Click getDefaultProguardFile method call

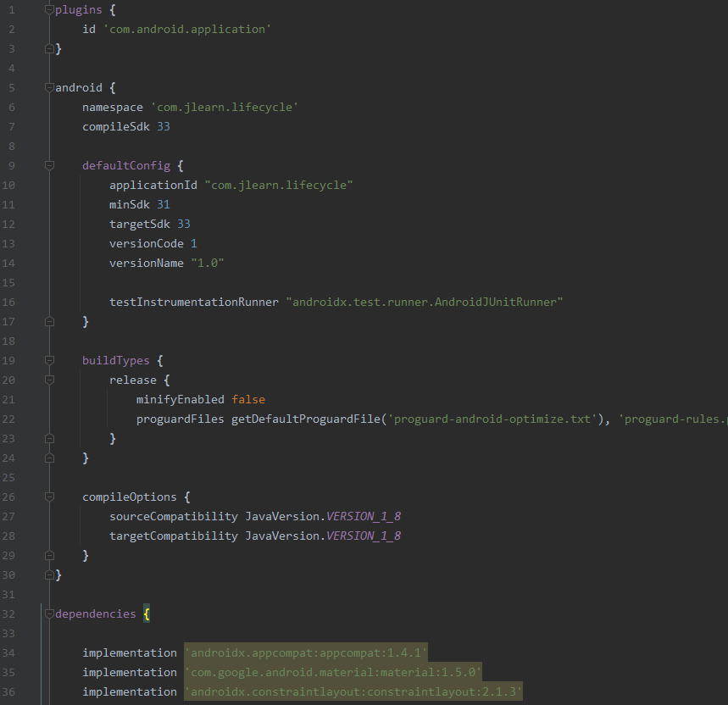click(305, 419)
